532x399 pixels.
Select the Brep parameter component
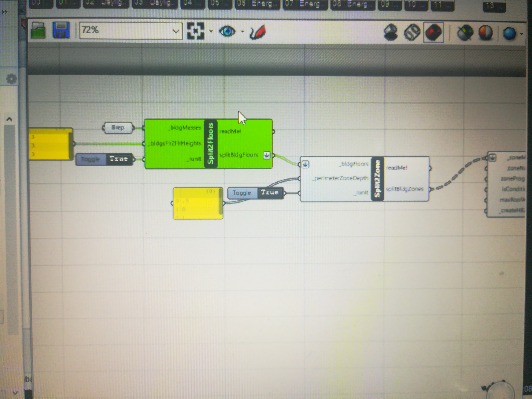(x=118, y=128)
